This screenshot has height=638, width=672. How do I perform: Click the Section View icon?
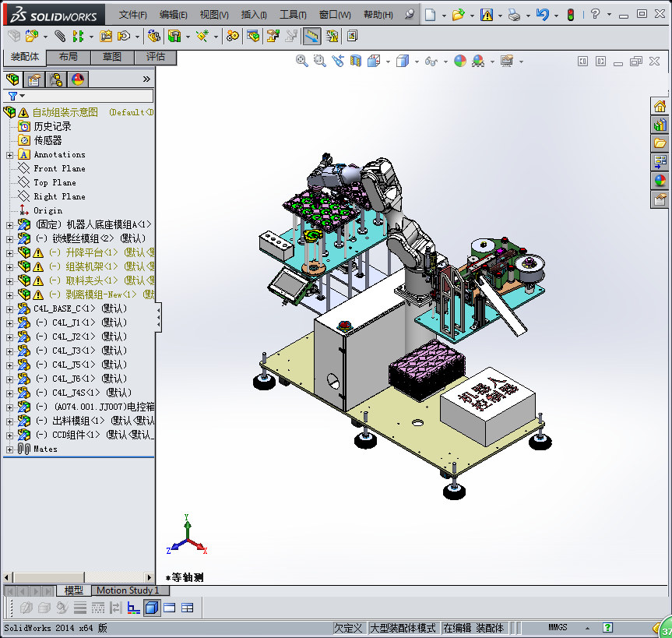[356, 62]
